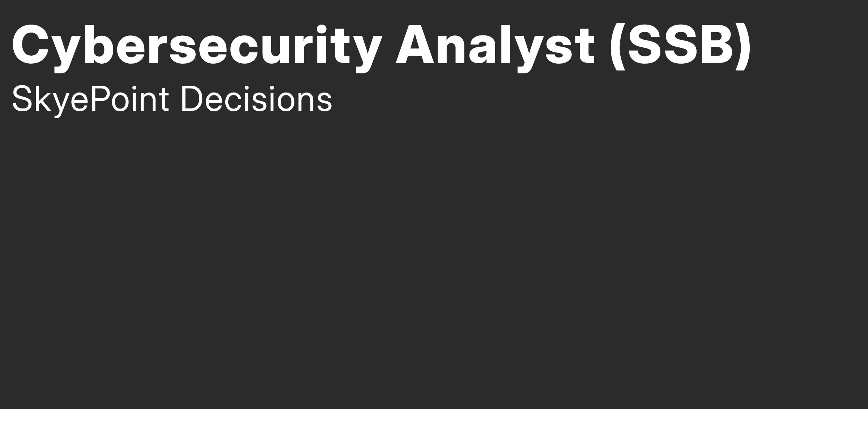Click the Cybersecurity Analyst (SSB) job title
Screen dimensions: 868x424
(382, 45)
